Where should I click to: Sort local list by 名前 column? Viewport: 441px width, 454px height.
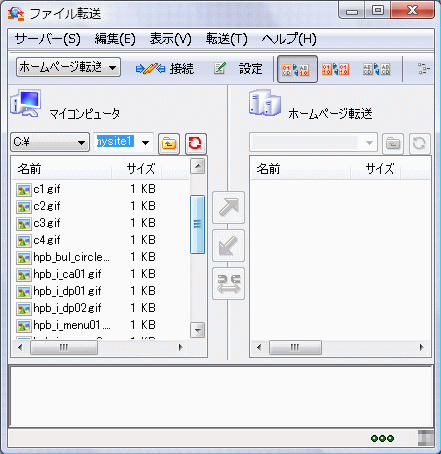pos(62,169)
